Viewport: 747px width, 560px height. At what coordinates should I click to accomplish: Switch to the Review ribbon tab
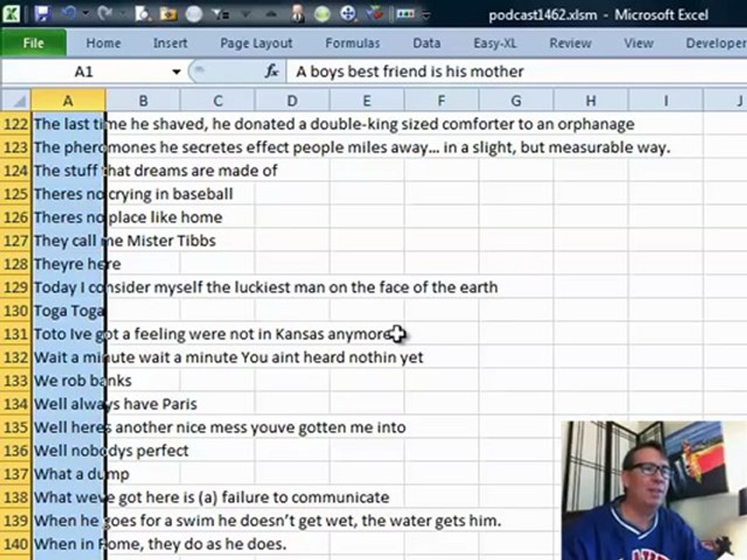tap(570, 44)
